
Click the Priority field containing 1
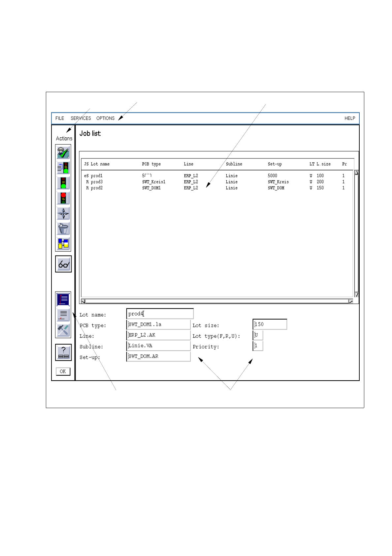(258, 346)
